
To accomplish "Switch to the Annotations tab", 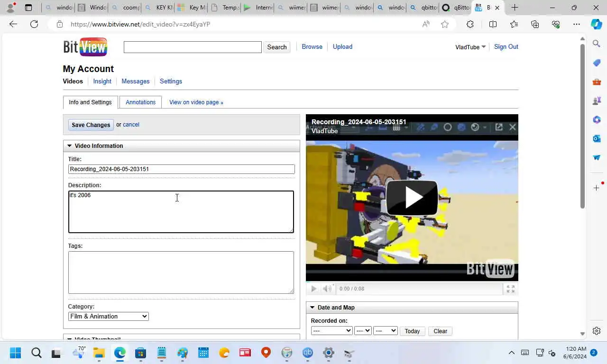I will (x=140, y=102).
